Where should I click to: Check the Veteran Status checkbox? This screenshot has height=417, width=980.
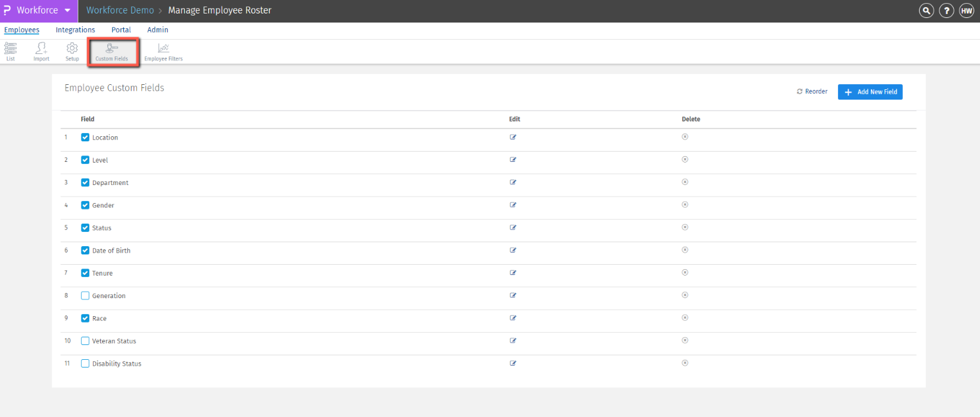pyautogui.click(x=85, y=341)
